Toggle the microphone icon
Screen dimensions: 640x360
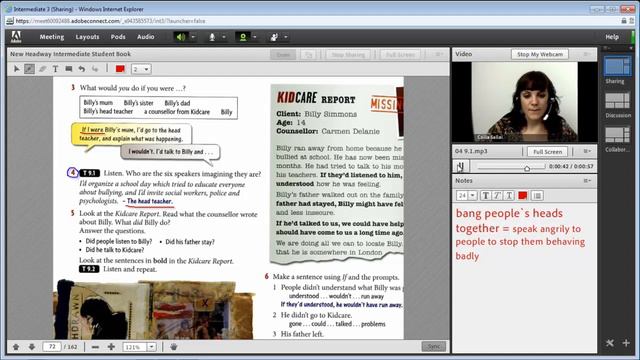pyautogui.click(x=212, y=37)
